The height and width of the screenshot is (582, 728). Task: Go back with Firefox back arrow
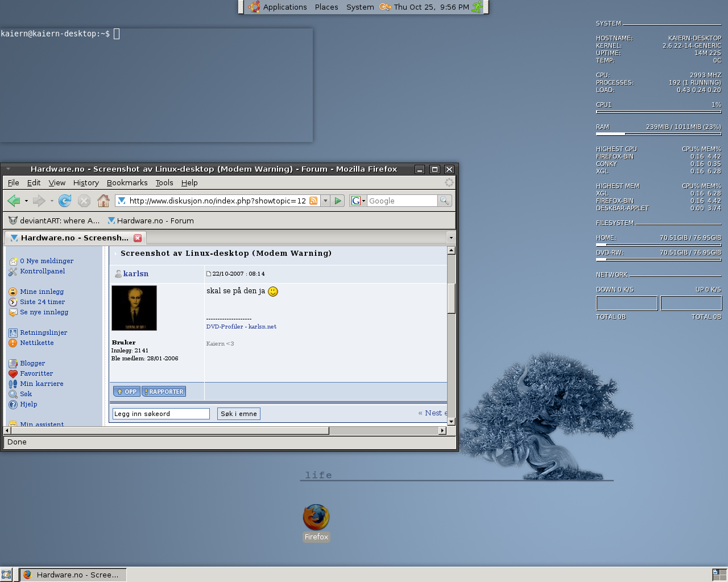tap(14, 201)
